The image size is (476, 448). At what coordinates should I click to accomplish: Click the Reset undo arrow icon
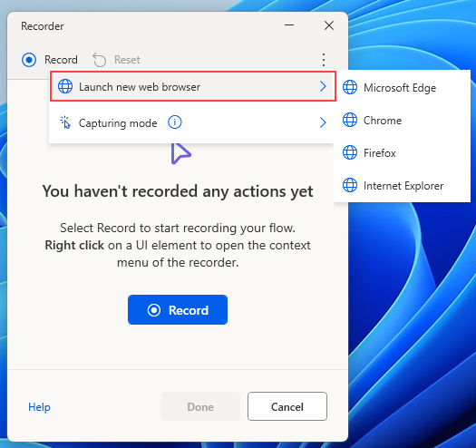(99, 60)
